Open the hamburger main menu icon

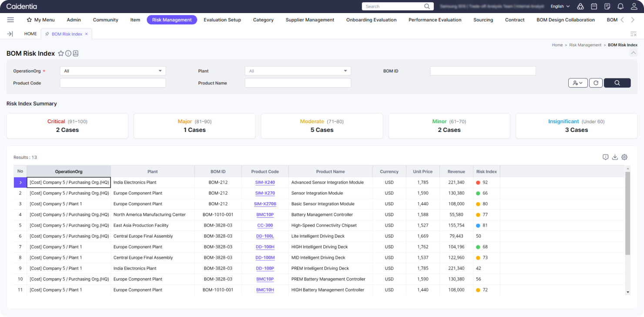pos(11,20)
